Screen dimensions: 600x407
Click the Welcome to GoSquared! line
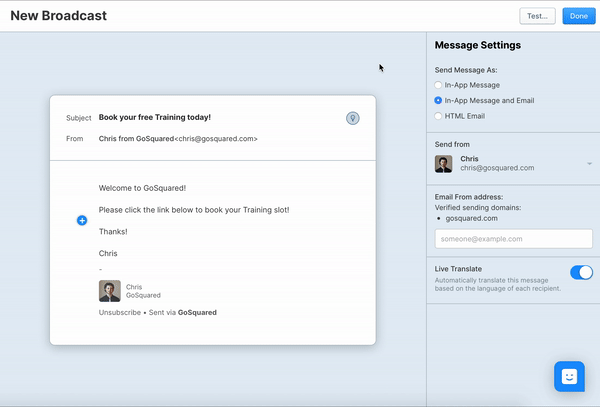coord(142,188)
